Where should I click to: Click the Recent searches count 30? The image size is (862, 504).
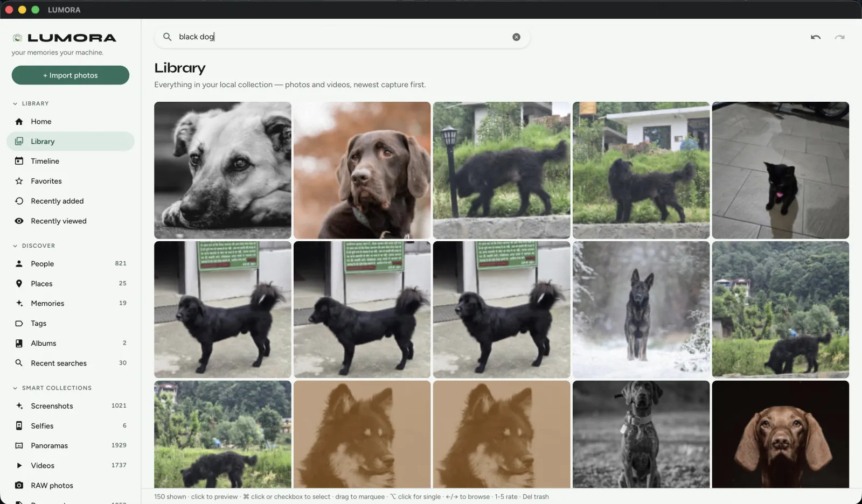coord(123,363)
